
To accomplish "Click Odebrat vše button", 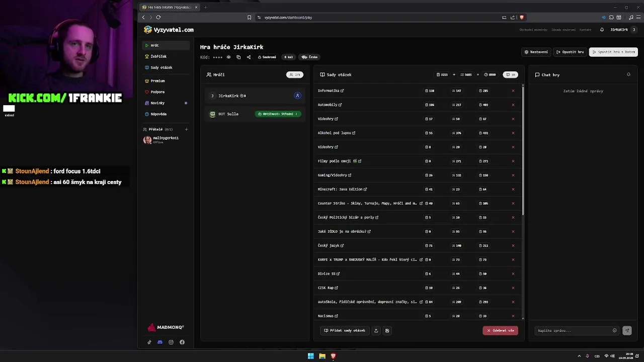I will [500, 331].
